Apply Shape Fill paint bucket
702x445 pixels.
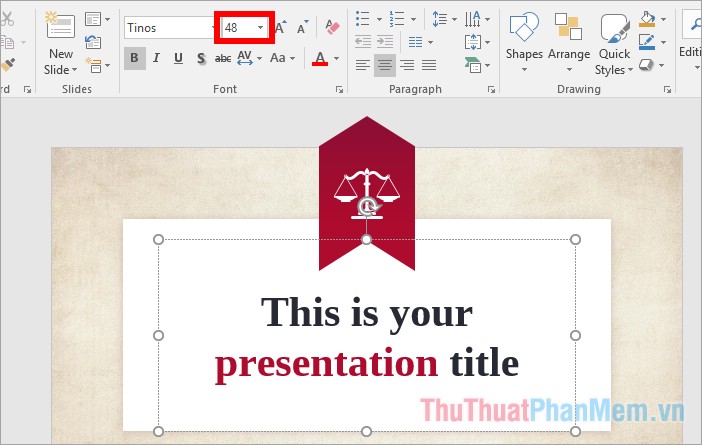647,19
